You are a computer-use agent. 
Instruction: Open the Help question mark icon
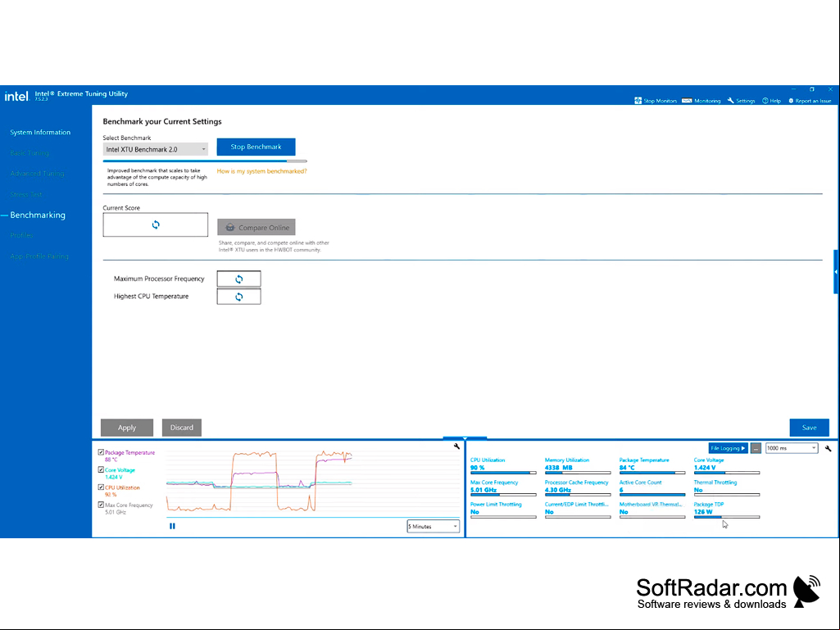765,101
